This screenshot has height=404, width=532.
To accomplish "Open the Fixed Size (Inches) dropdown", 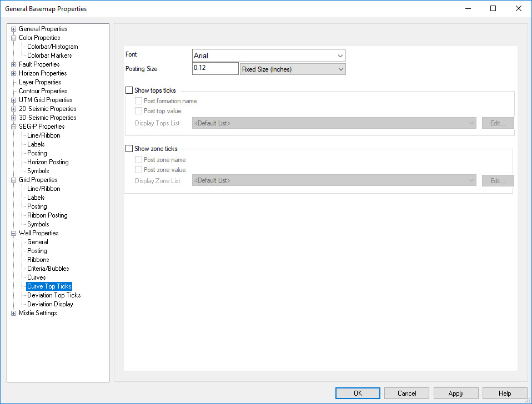I will (292, 69).
